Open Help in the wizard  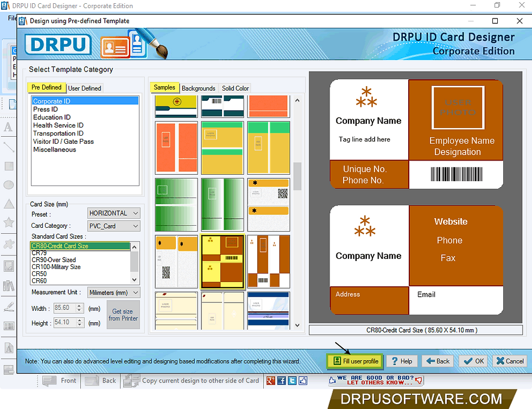(402, 361)
